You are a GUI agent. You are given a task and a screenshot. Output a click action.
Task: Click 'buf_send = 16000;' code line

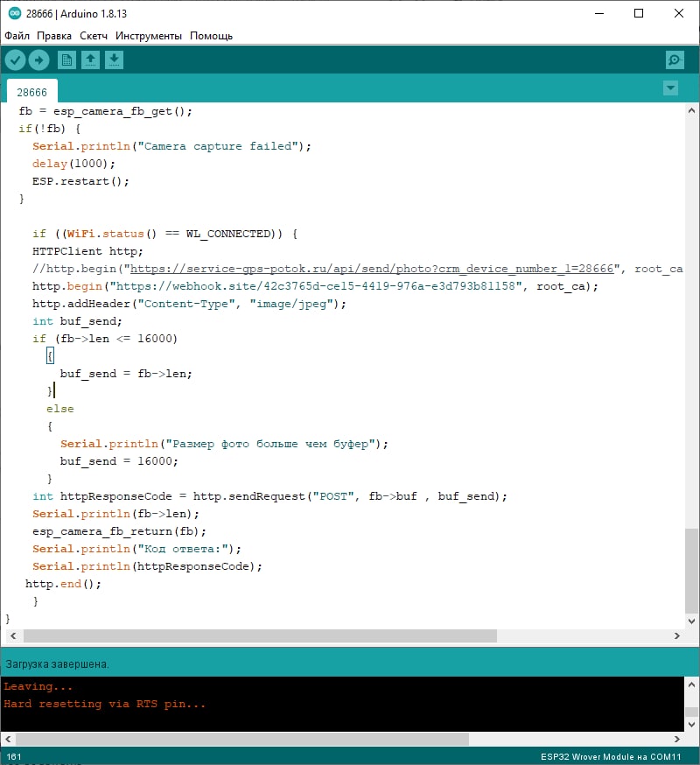pyautogui.click(x=119, y=461)
